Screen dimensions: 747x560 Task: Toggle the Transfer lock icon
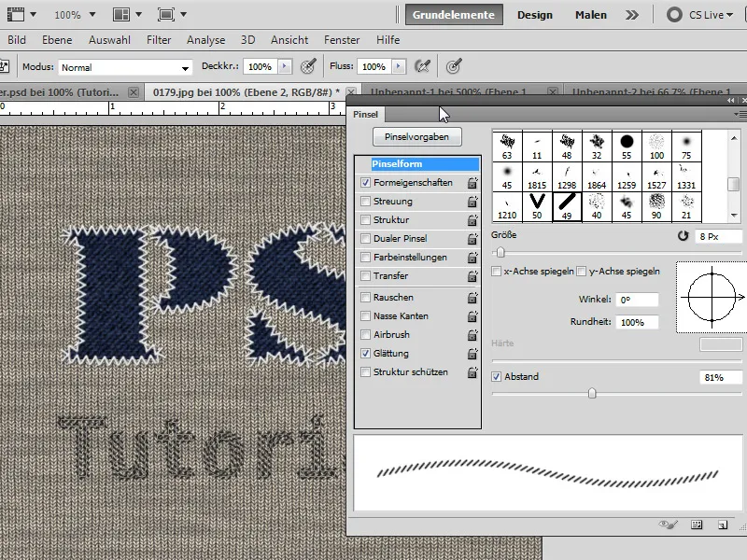pos(472,276)
